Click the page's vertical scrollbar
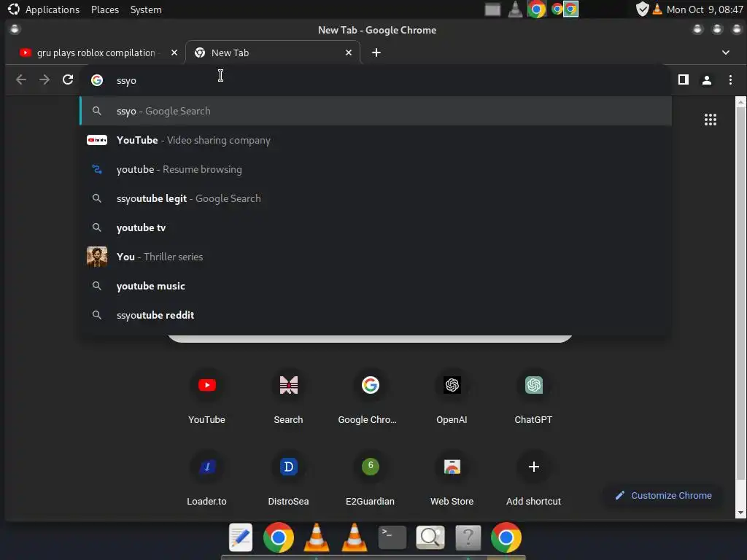The width and height of the screenshot is (747, 560). tap(740, 293)
